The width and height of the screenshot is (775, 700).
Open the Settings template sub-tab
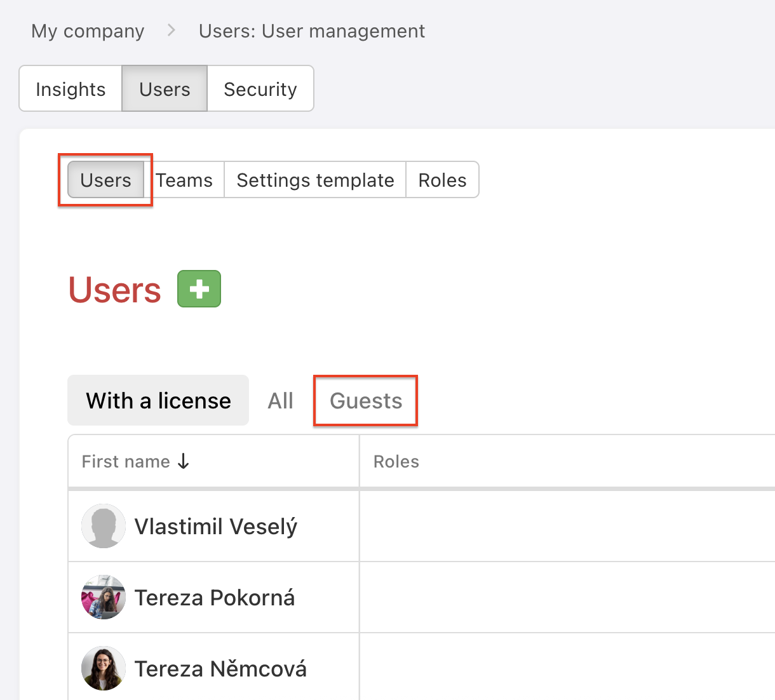(x=315, y=180)
